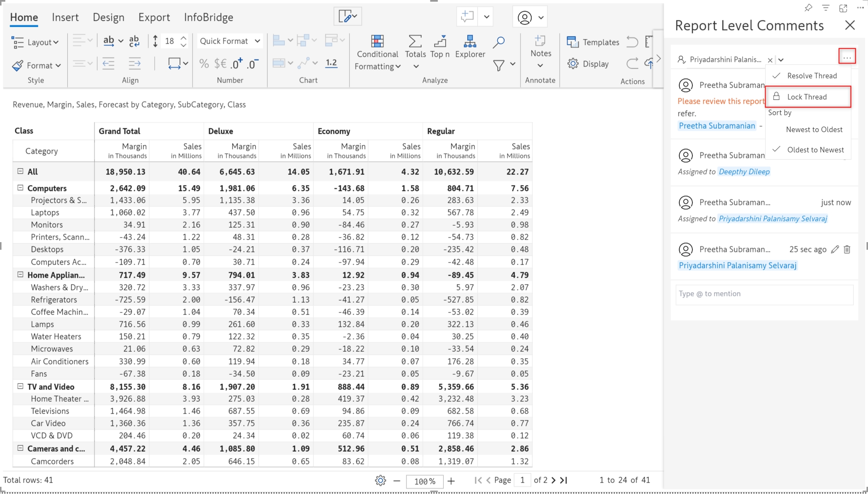868x494 pixels.
Task: Collapse the TV and Video group
Action: tap(20, 386)
